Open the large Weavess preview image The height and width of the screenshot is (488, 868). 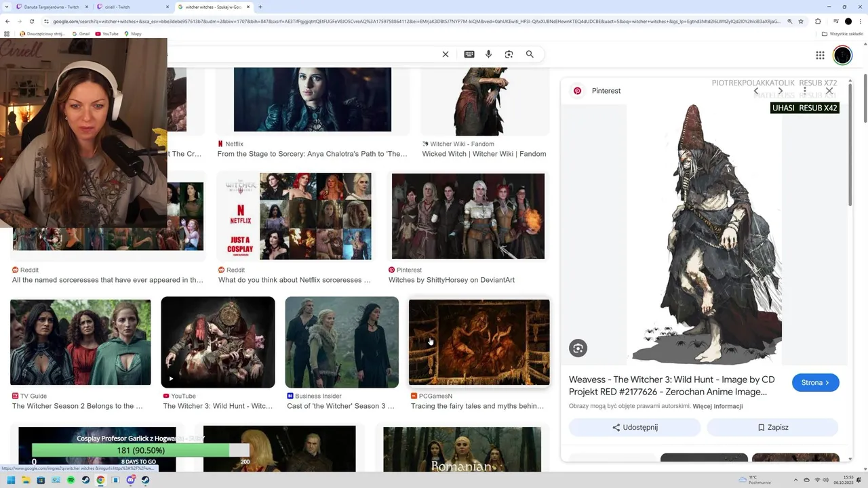pos(705,234)
